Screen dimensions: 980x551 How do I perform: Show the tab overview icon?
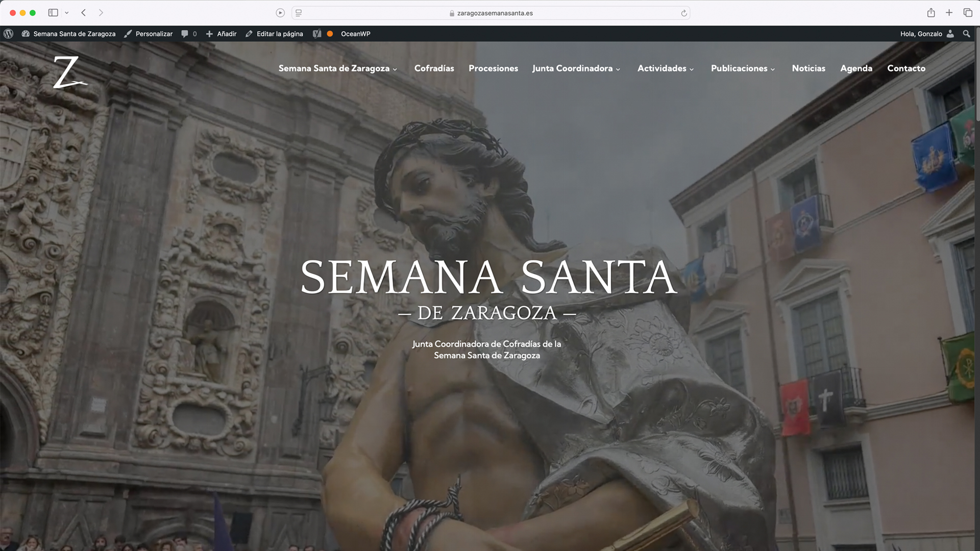coord(968,13)
